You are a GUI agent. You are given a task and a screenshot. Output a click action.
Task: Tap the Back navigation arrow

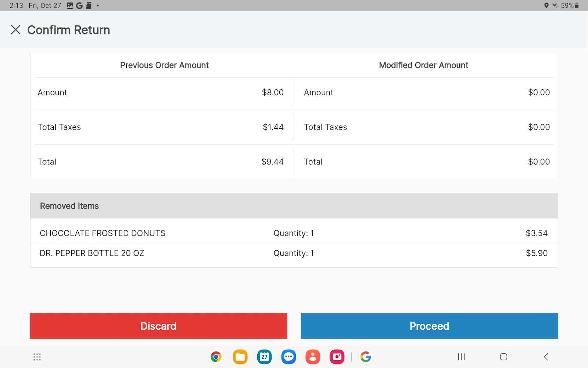(546, 357)
